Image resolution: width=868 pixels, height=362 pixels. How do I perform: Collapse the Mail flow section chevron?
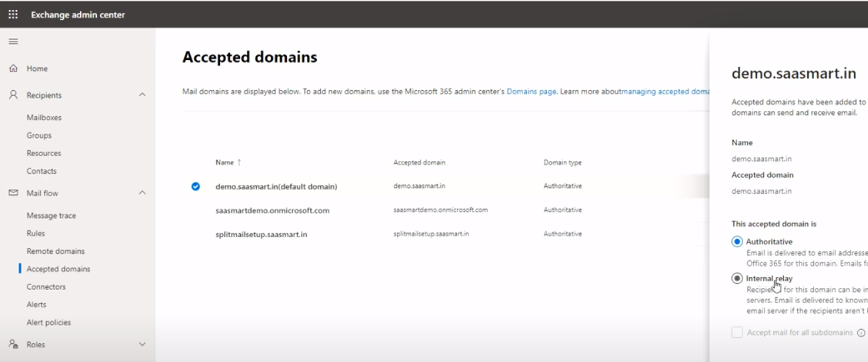pos(142,193)
